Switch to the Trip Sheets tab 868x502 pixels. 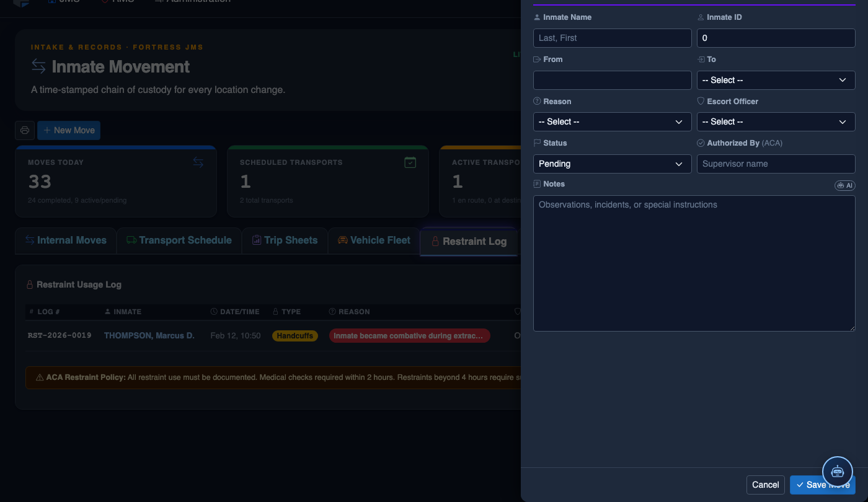pyautogui.click(x=285, y=240)
